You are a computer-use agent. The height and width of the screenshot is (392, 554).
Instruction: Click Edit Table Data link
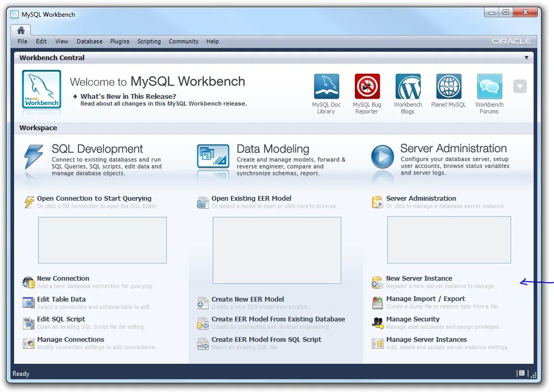61,299
